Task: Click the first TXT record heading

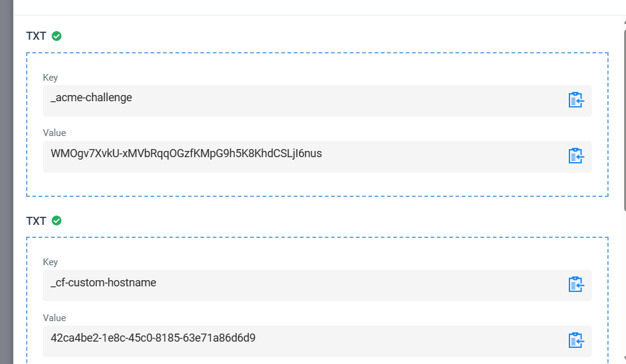Action: click(x=36, y=36)
